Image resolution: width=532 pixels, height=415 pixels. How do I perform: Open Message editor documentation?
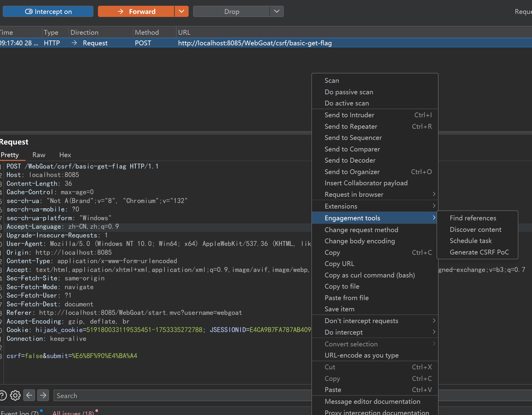coord(375,401)
